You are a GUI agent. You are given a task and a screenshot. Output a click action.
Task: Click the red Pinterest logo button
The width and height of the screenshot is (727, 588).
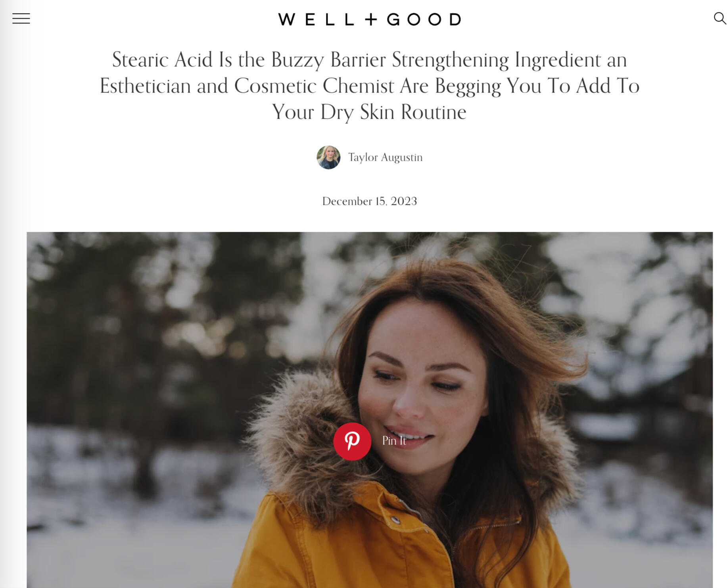click(352, 441)
